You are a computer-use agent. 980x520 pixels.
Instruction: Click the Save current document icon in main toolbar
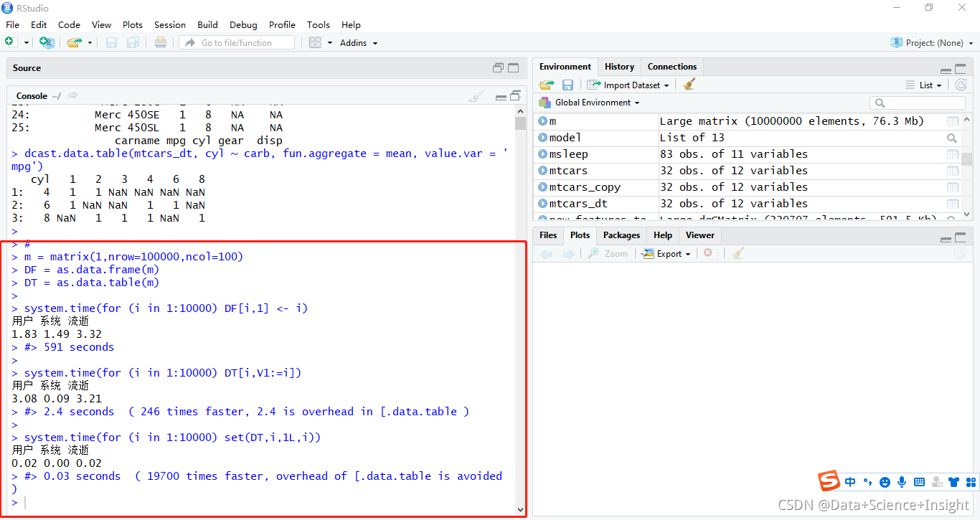point(111,43)
